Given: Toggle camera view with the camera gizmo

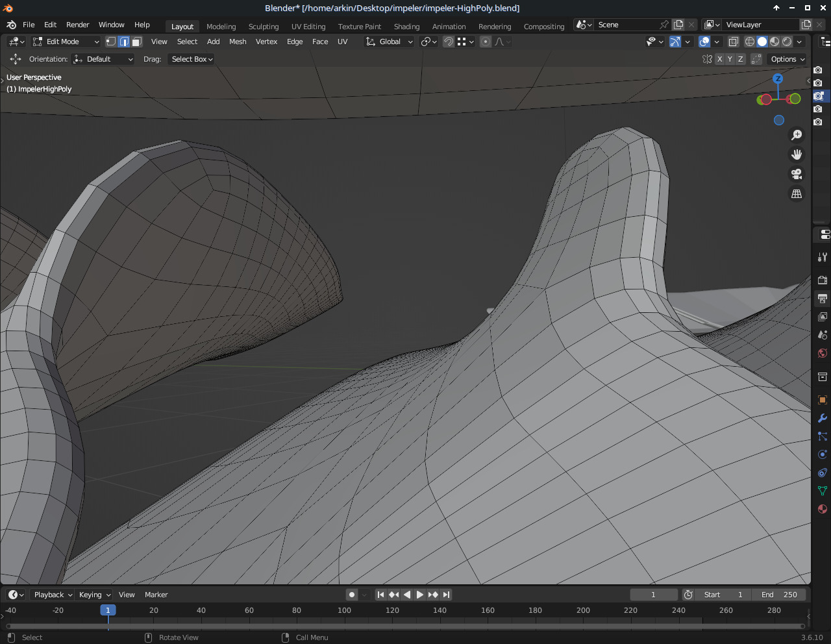Looking at the screenshot, I should point(797,174).
